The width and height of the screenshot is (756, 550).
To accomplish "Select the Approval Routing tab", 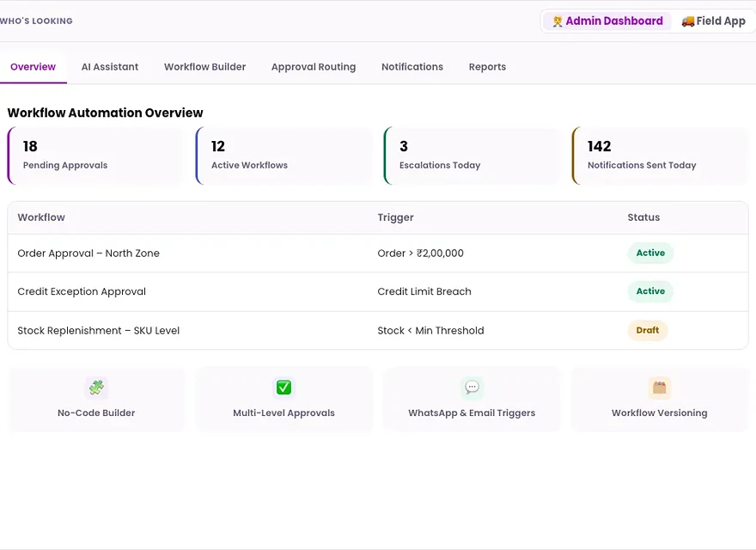I will pyautogui.click(x=314, y=67).
